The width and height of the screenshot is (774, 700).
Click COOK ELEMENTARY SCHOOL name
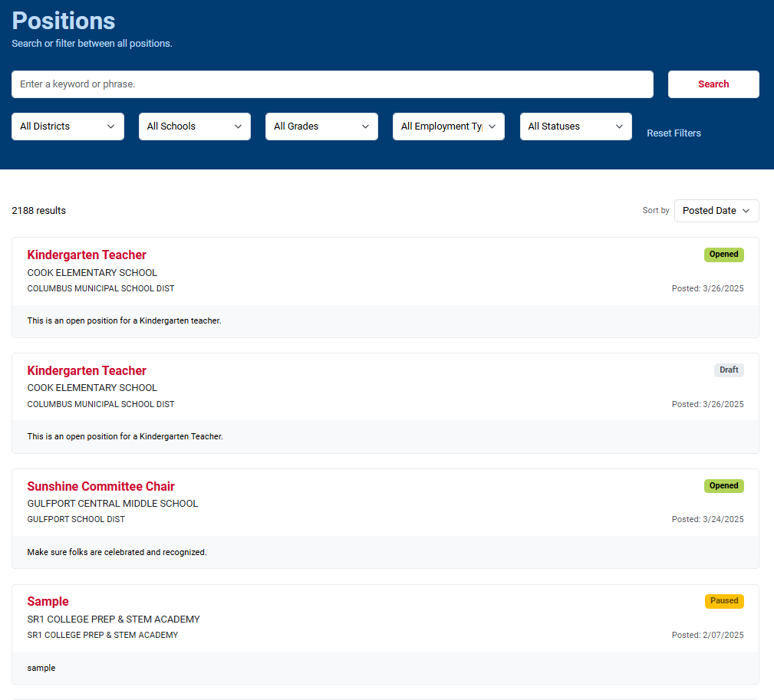point(91,272)
